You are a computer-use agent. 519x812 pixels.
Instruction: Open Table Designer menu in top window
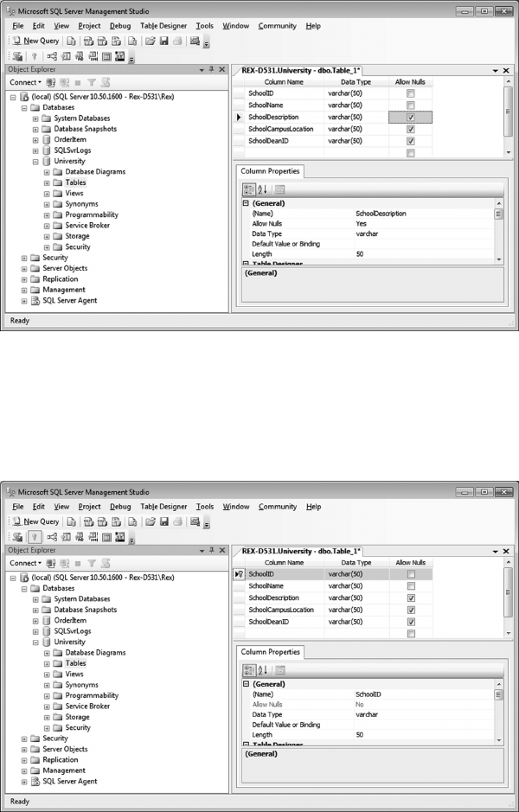tap(163, 26)
